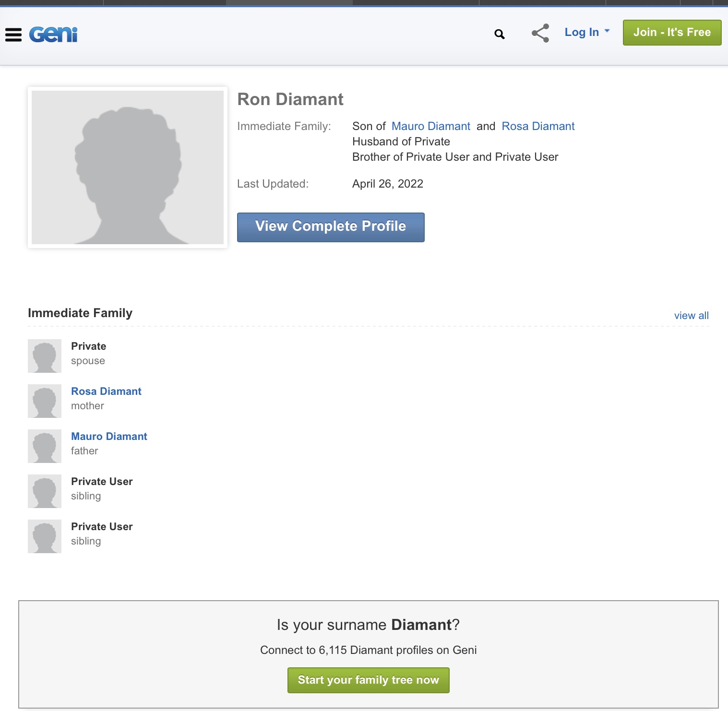Click Rosa Diamant's mother avatar thumbnail
Image resolution: width=728 pixels, height=711 pixels.
[x=45, y=401]
